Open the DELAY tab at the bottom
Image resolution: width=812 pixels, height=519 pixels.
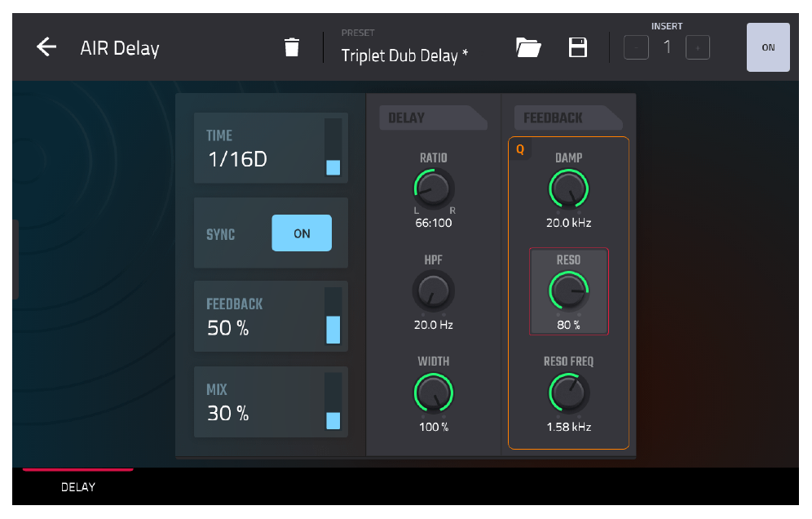click(x=78, y=487)
